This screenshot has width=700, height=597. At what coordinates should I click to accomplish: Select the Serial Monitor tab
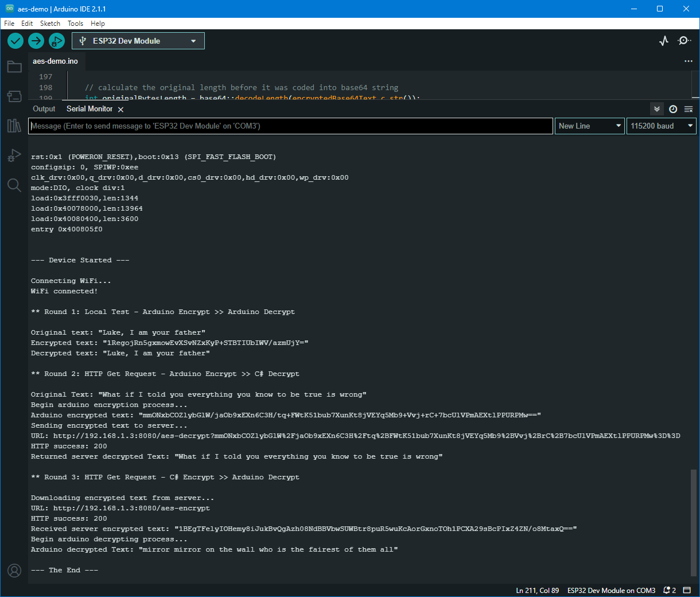pyautogui.click(x=90, y=109)
